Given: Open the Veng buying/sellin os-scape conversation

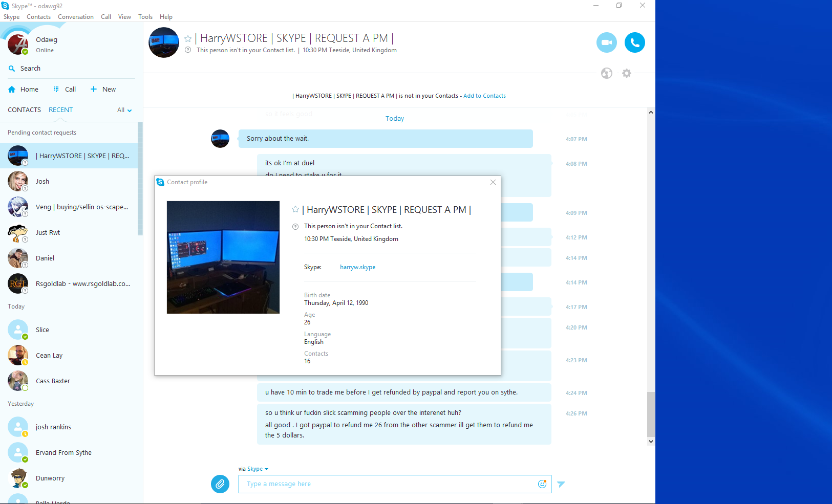Looking at the screenshot, I should click(x=69, y=207).
